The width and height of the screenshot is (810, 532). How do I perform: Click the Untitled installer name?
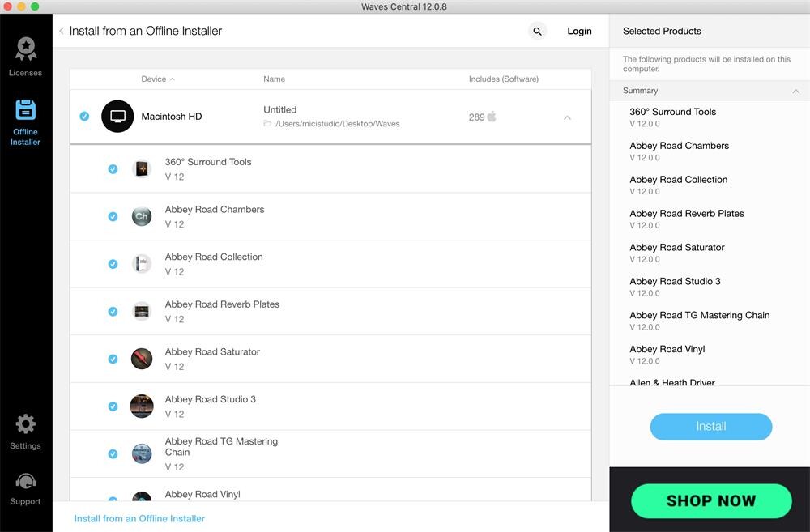click(280, 109)
